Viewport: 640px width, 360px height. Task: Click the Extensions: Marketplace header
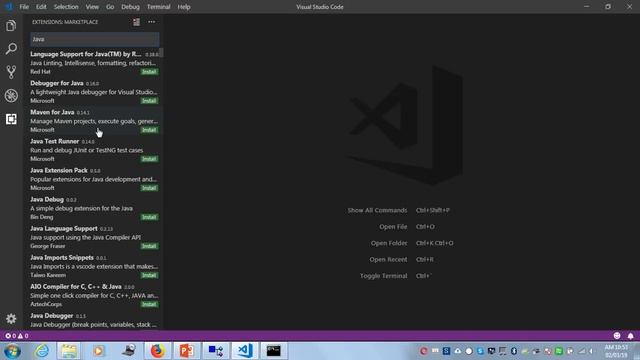pos(65,22)
